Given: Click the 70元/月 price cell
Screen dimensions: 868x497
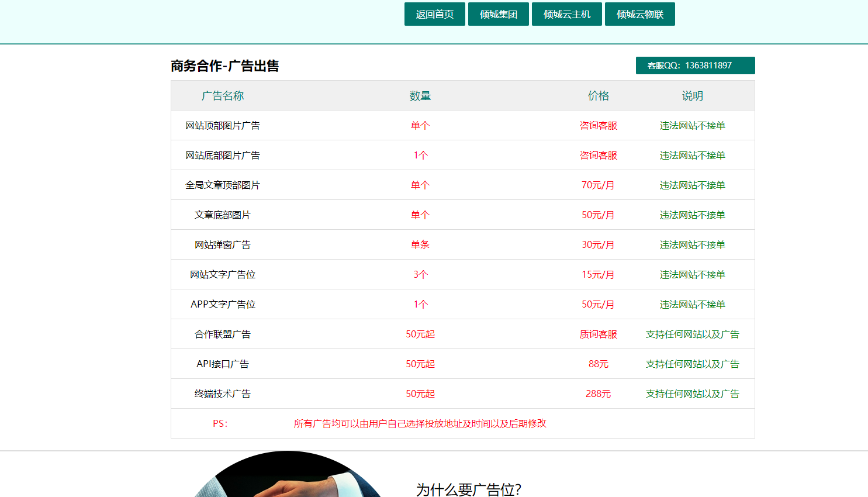Looking at the screenshot, I should tap(599, 185).
